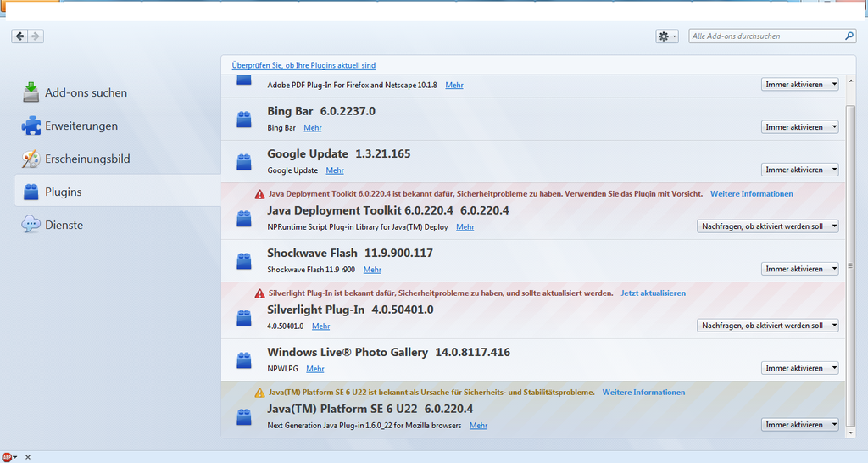The height and width of the screenshot is (463, 868).
Task: Click Jetzt aktualisieren for Silverlight Plug-In
Action: pos(653,293)
